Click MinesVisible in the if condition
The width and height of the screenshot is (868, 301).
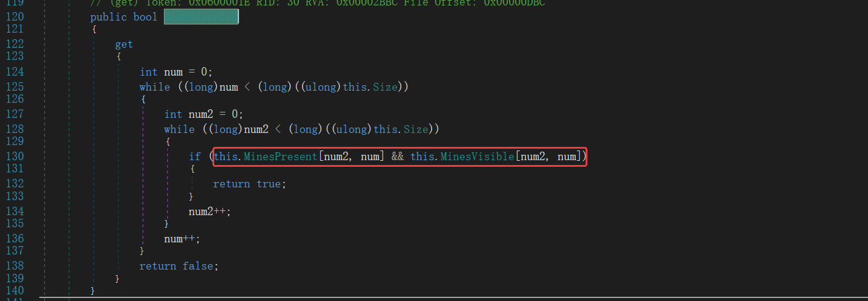point(478,157)
